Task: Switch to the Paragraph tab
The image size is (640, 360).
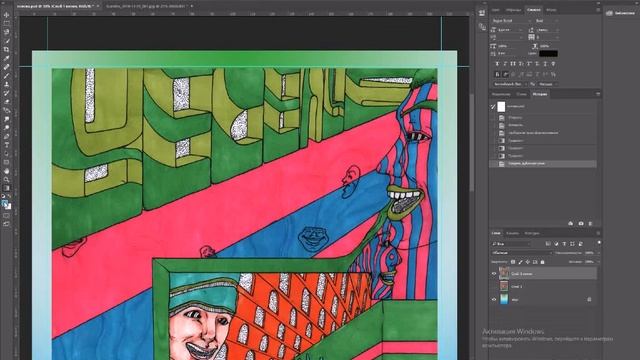Action: tap(551, 10)
